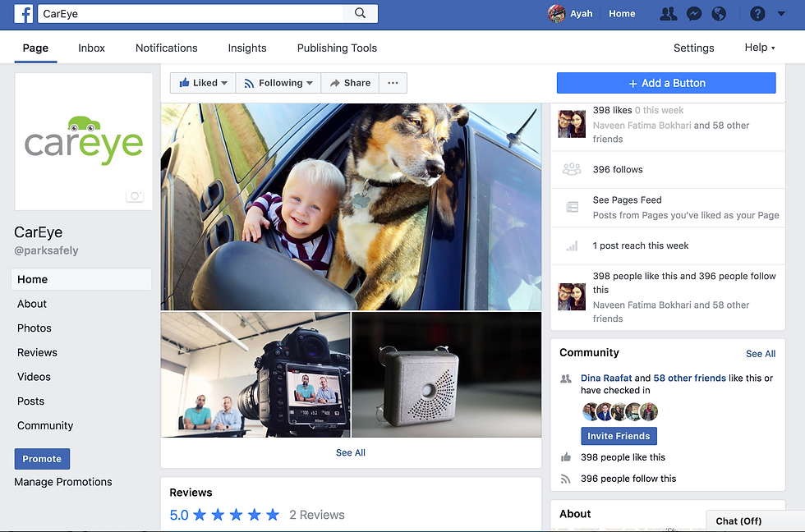The width and height of the screenshot is (805, 532).
Task: Open Messenger messages icon
Action: 694,14
